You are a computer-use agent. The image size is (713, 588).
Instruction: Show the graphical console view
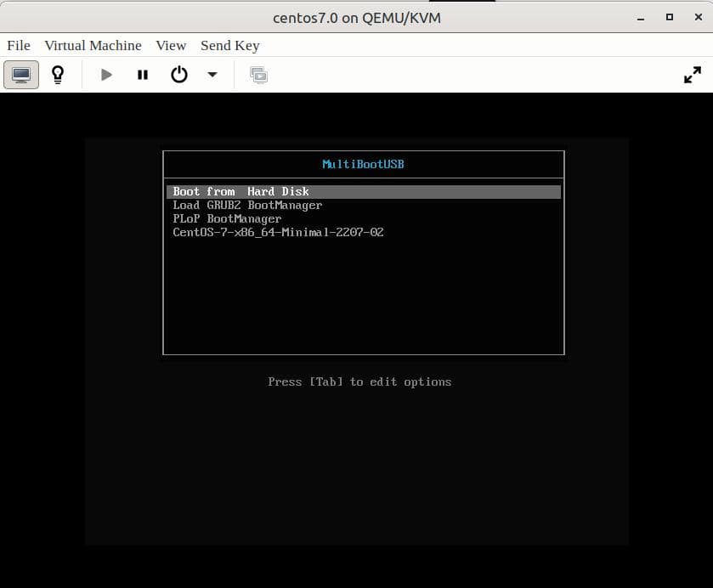(x=21, y=75)
